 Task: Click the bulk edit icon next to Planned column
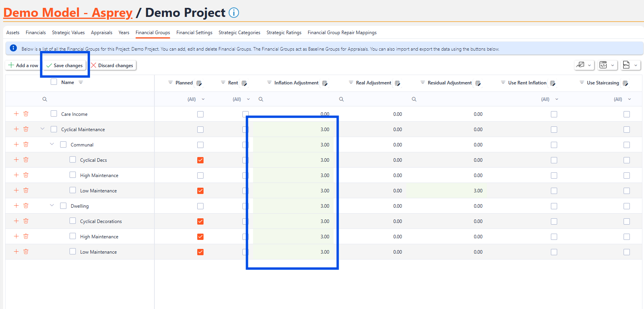199,83
